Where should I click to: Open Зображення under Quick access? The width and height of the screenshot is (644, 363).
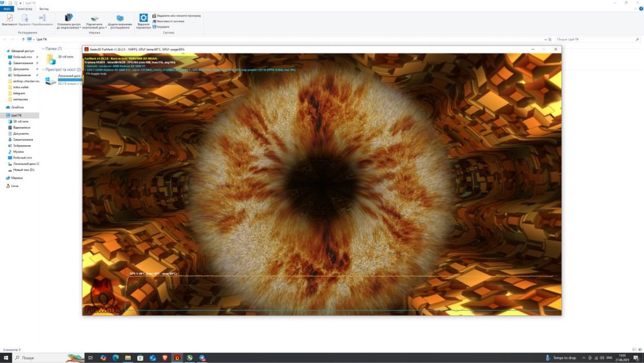point(22,75)
